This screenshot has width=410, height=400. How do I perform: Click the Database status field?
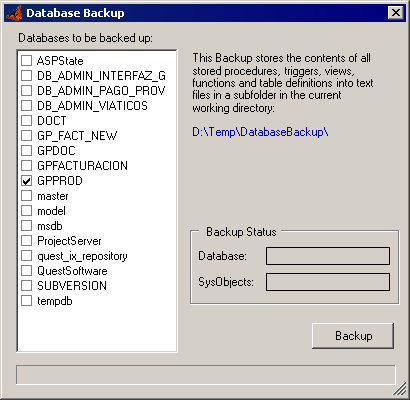click(x=328, y=256)
